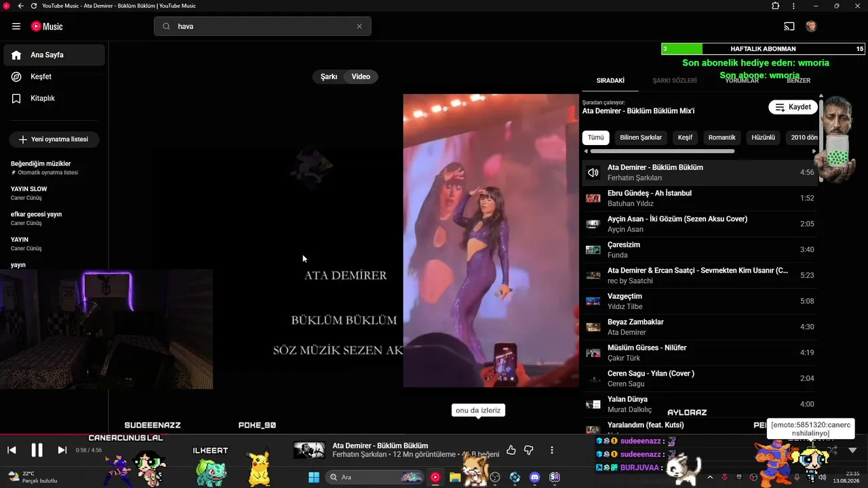Go to Ana Sayfa in sidebar
The image size is (868, 488).
54,55
